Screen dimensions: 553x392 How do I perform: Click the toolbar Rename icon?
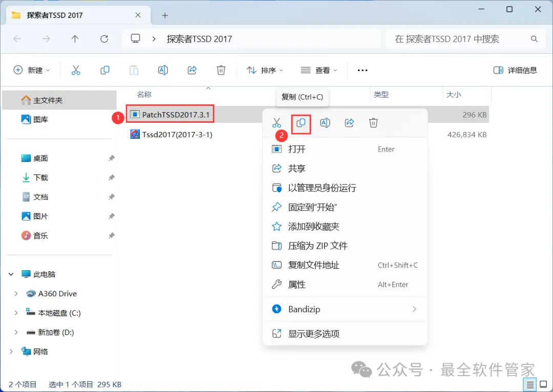click(x=163, y=70)
